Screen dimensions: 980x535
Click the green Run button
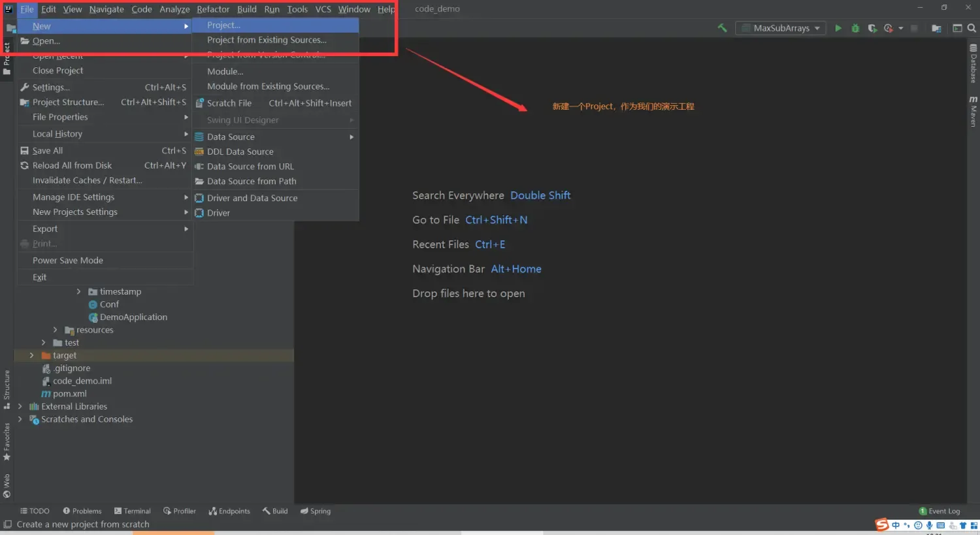tap(838, 28)
